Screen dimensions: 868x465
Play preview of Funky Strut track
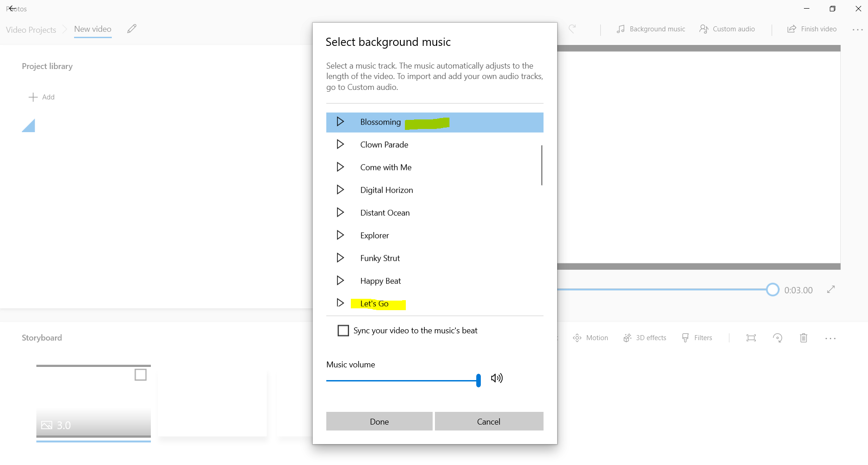click(x=340, y=258)
